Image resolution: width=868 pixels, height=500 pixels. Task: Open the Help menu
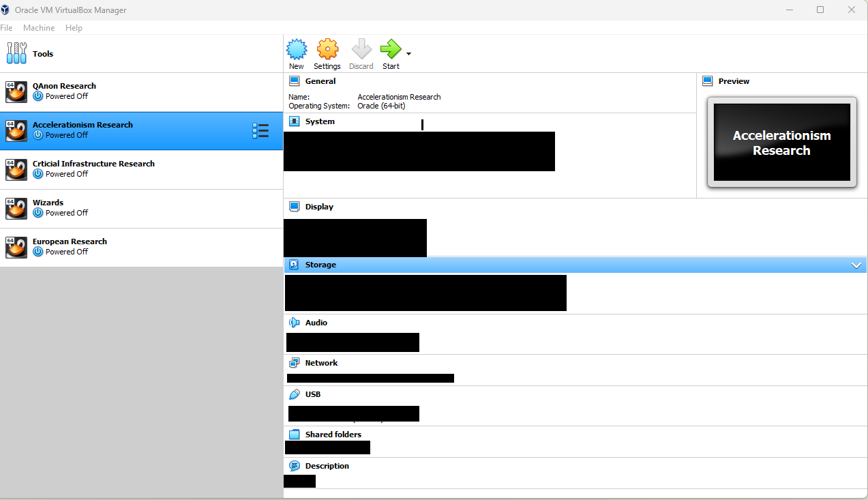tap(74, 28)
